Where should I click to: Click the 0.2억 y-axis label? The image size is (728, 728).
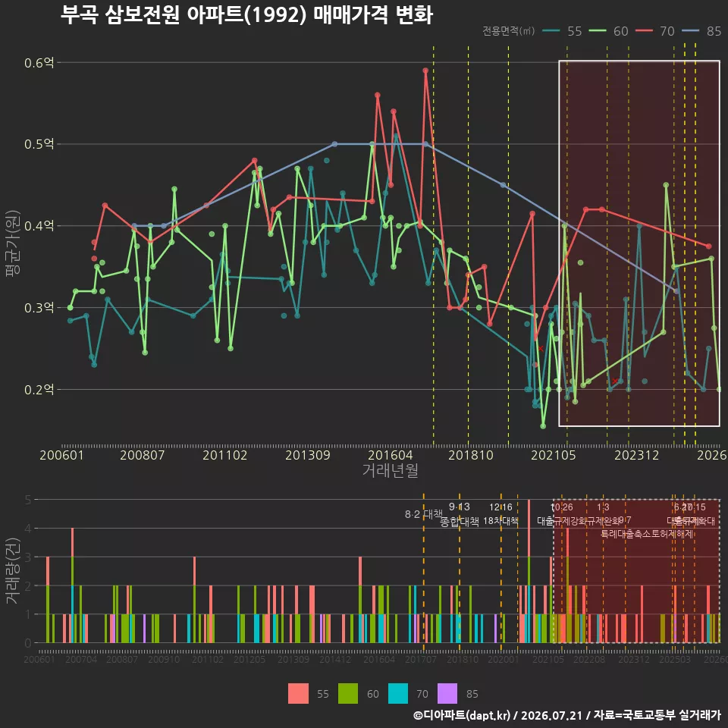coord(39,390)
